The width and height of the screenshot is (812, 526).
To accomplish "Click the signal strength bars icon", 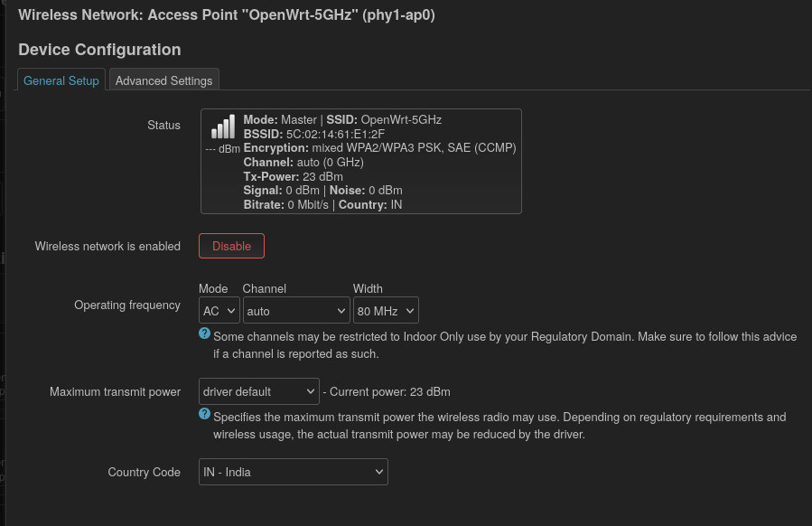I will (x=222, y=127).
